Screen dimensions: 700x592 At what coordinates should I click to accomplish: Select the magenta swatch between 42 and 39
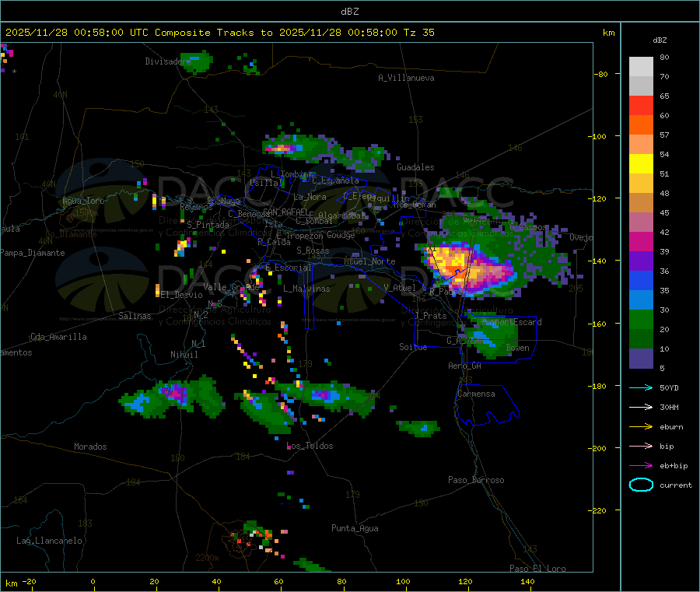(641, 241)
